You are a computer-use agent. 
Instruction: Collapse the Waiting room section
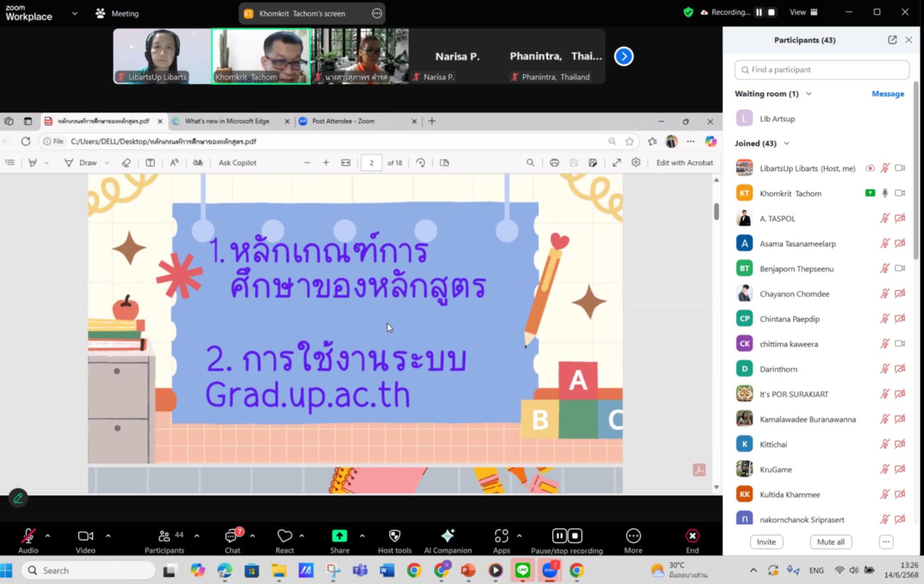tap(808, 93)
